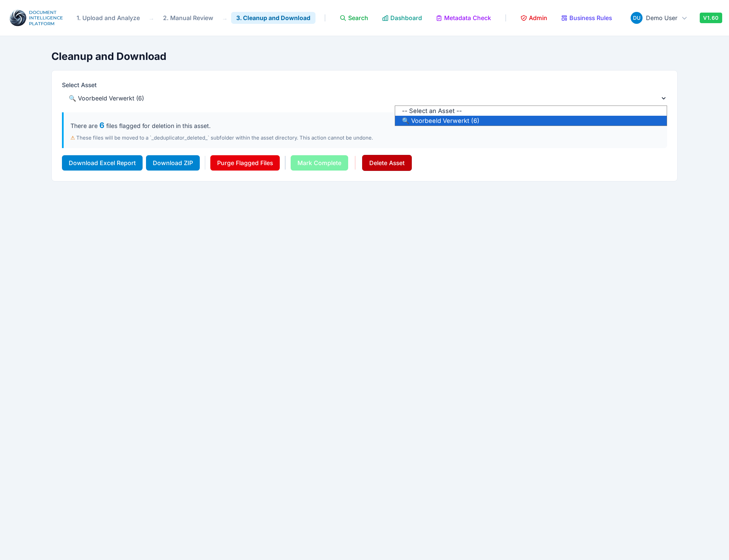Click the Metadata Check clipboard icon
Image resolution: width=729 pixels, height=560 pixels.
[x=439, y=18]
